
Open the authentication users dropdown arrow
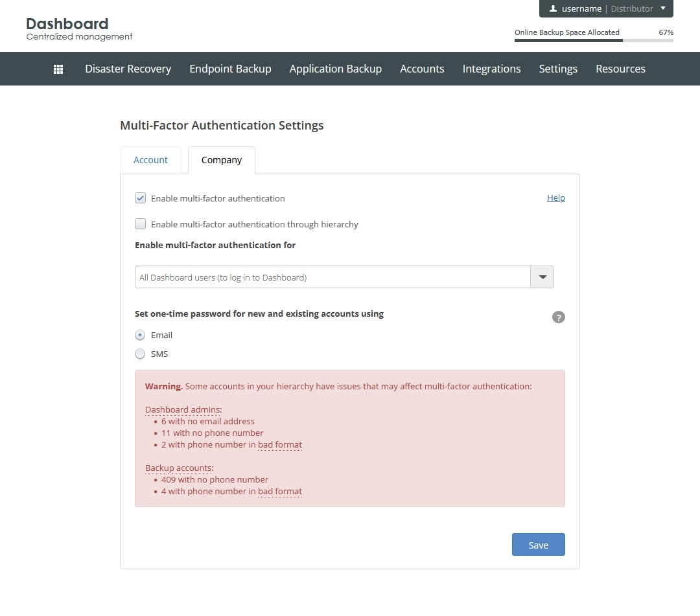[x=542, y=277]
